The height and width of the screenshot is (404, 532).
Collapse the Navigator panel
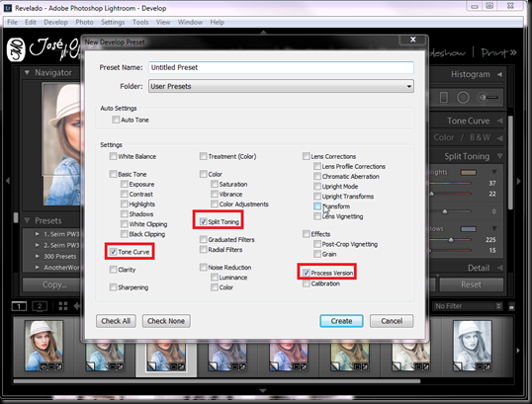[x=27, y=72]
